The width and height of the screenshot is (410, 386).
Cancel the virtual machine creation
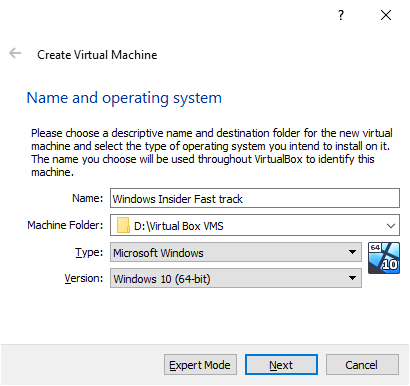(x=362, y=365)
